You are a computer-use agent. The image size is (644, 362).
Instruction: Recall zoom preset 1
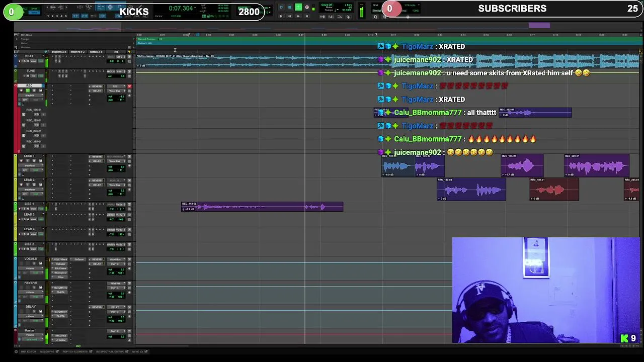pos(48,16)
